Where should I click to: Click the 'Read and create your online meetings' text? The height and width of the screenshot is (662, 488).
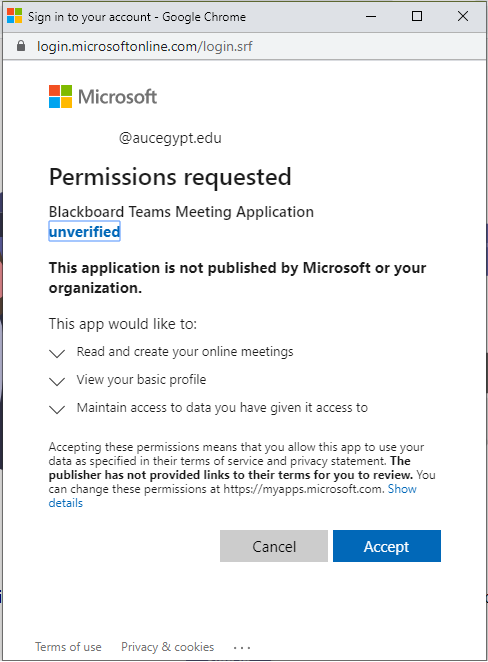click(185, 352)
